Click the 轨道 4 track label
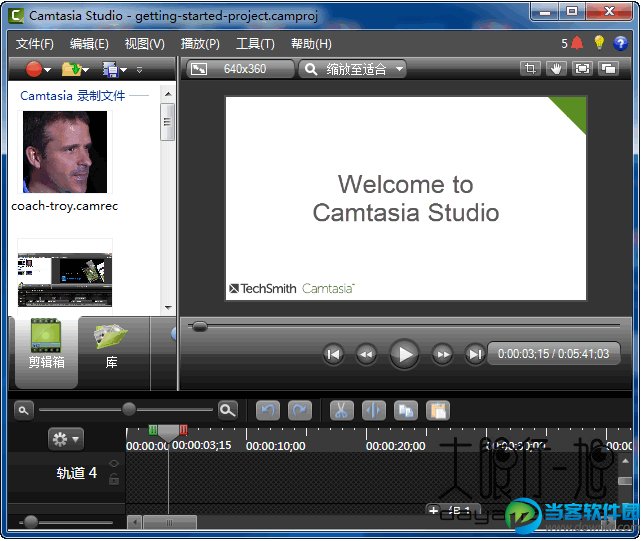The width and height of the screenshot is (641, 541). (x=76, y=473)
